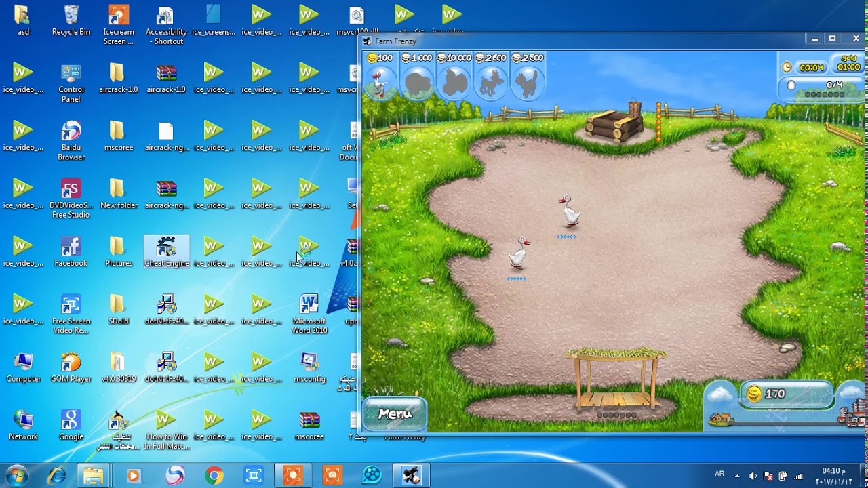The image size is (868, 488).
Task: Open DVDVideoSoft Free Studio desktop icon
Action: coord(71,199)
